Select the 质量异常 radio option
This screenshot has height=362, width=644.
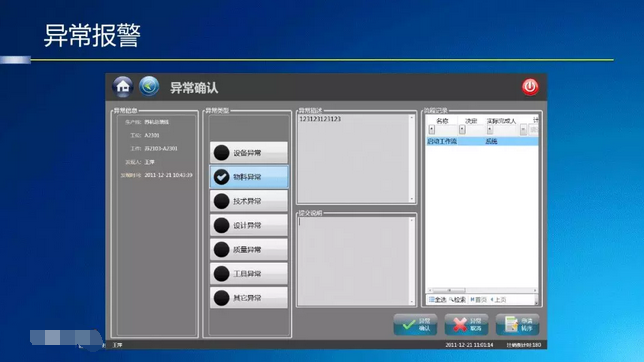coord(249,249)
